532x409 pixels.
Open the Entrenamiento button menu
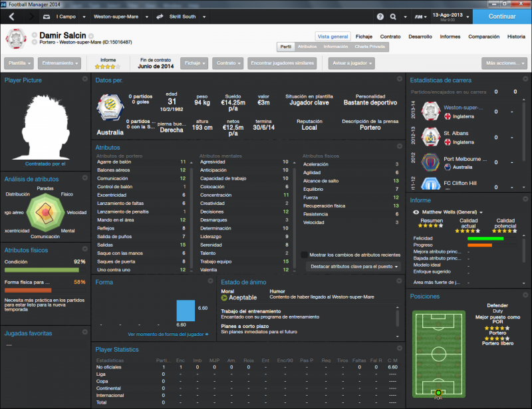click(x=59, y=63)
